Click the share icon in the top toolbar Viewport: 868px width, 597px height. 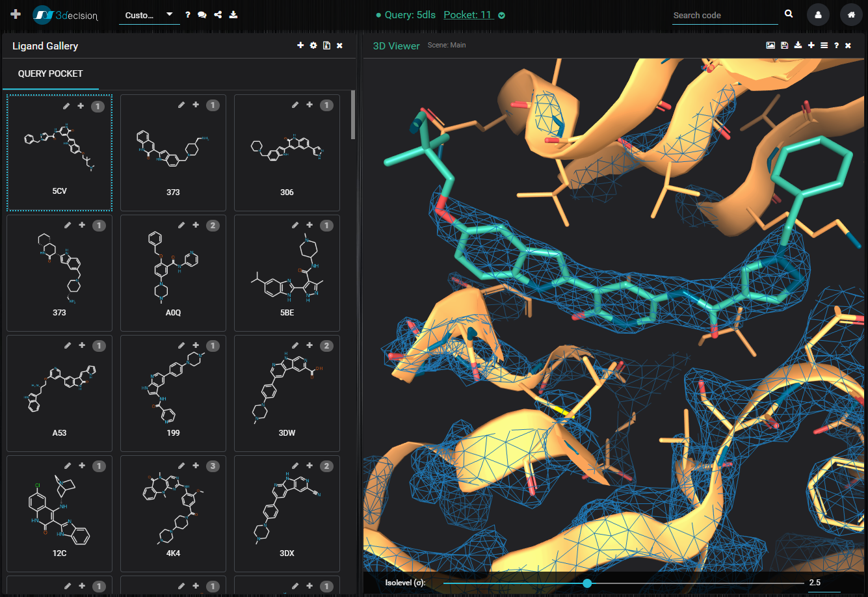218,14
